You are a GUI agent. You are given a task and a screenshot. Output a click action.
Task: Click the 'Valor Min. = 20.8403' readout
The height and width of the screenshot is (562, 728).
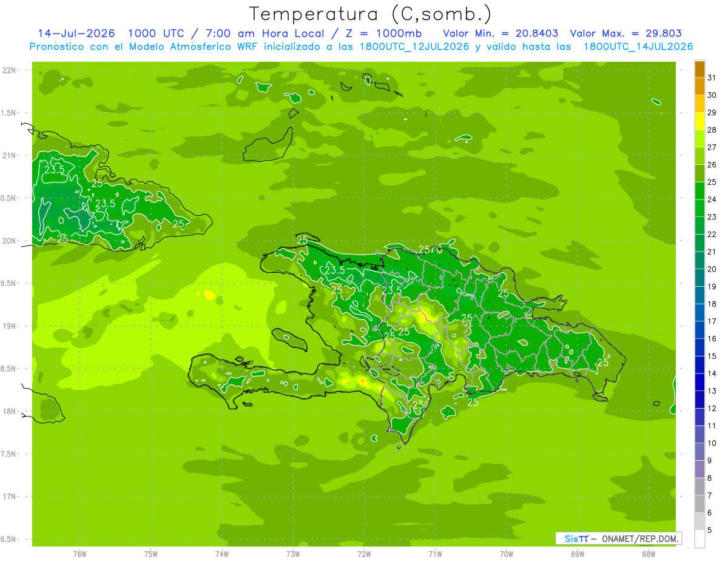click(x=500, y=33)
